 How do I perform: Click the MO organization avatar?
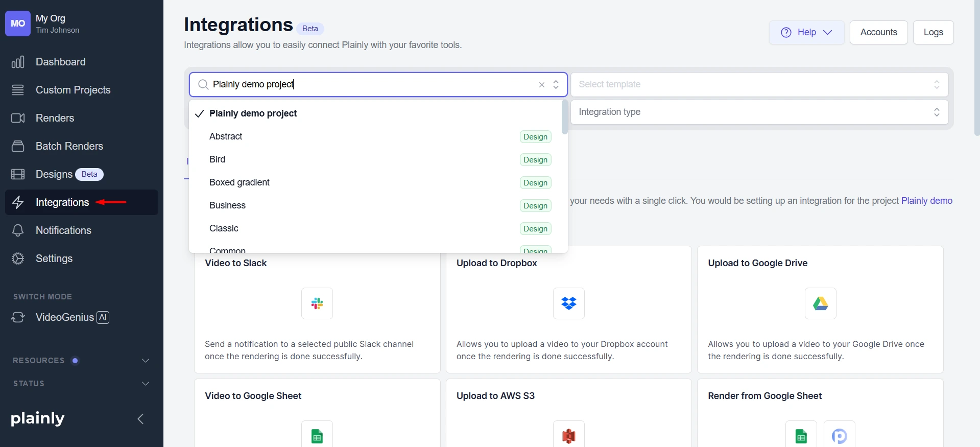click(18, 23)
